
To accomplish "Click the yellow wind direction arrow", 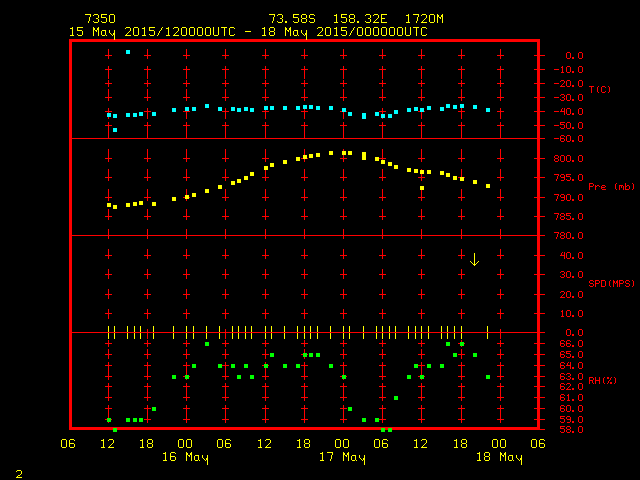I will click(474, 259).
